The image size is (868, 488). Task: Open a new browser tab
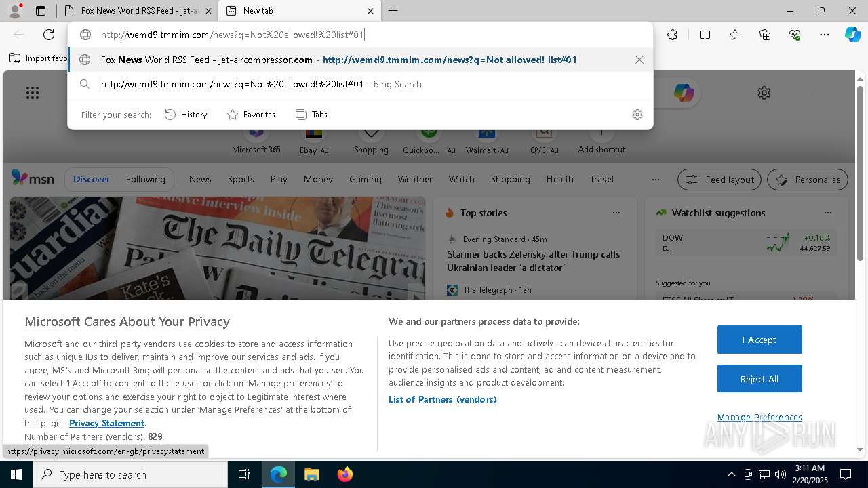tap(393, 11)
